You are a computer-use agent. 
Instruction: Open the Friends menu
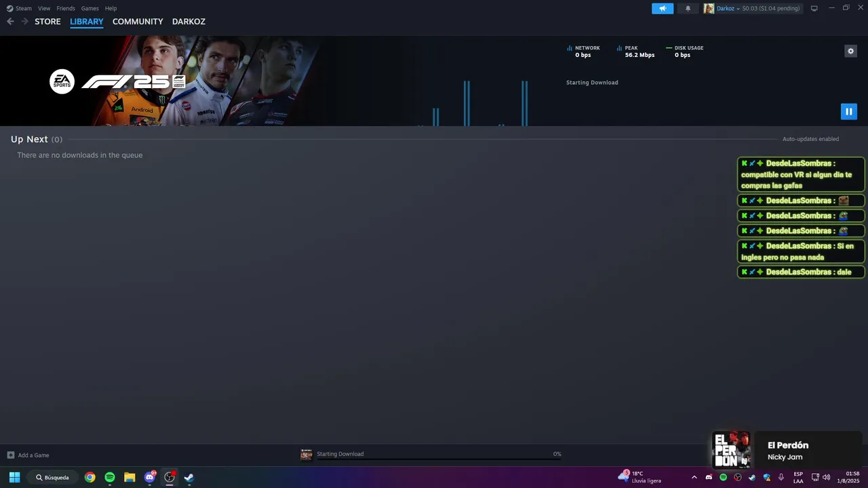[x=66, y=8]
